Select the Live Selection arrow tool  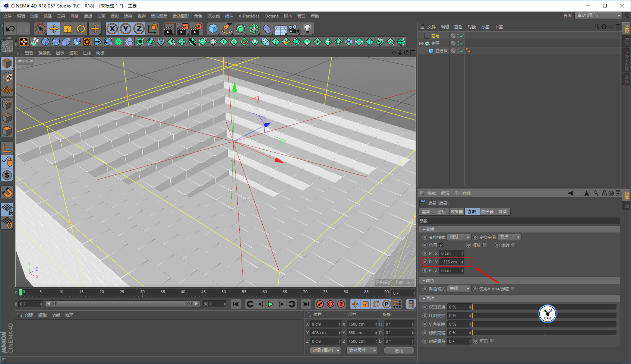(40, 29)
